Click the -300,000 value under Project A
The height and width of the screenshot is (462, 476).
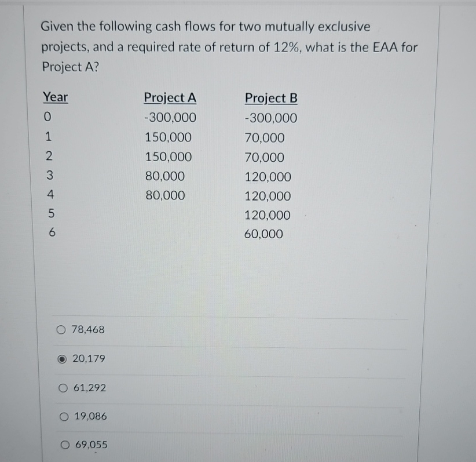pyautogui.click(x=170, y=118)
